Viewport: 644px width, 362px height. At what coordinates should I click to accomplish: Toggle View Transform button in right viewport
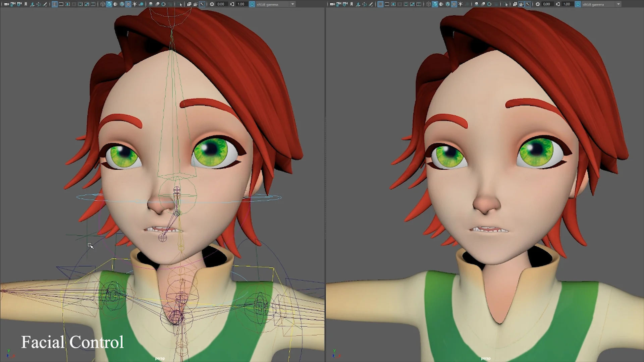click(578, 4)
